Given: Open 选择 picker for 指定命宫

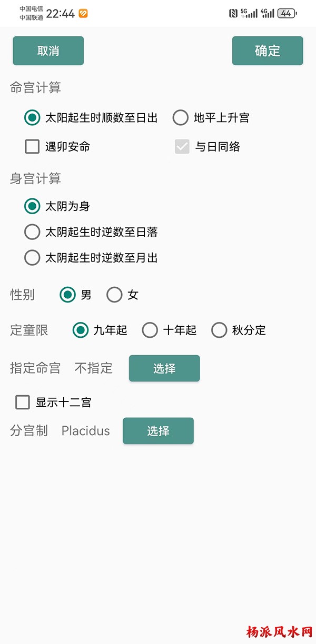Looking at the screenshot, I should [164, 368].
